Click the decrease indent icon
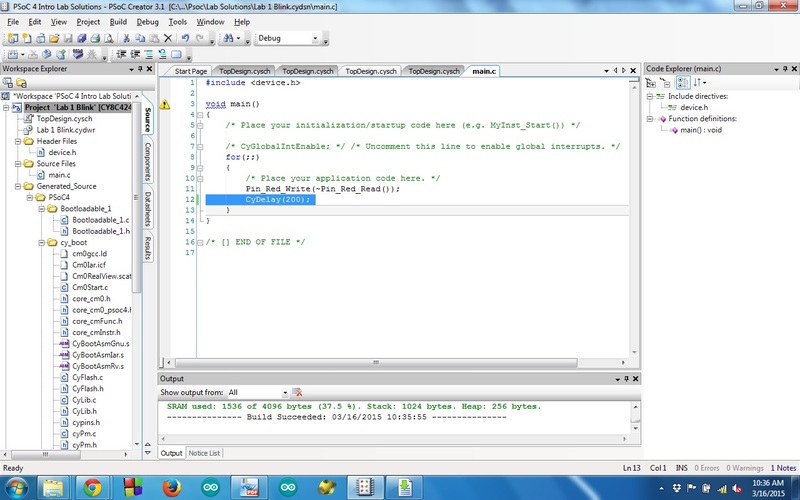Viewport: 800px width, 500px height. tap(121, 54)
